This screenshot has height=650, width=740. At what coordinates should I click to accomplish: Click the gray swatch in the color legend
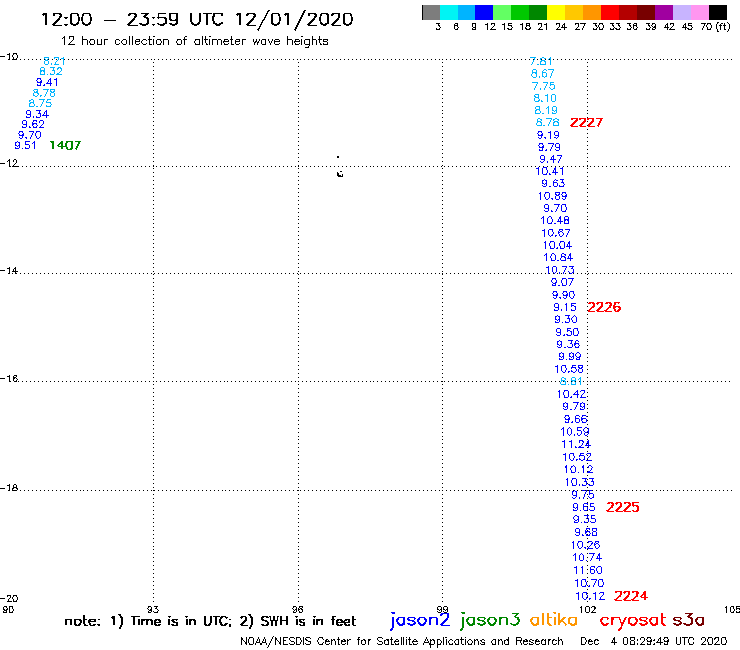[431, 12]
